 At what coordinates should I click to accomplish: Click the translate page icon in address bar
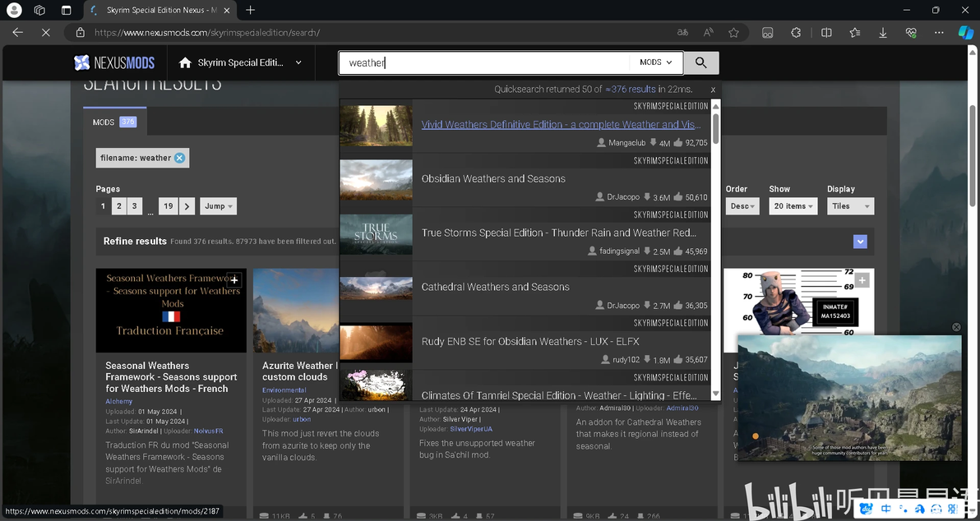[682, 33]
